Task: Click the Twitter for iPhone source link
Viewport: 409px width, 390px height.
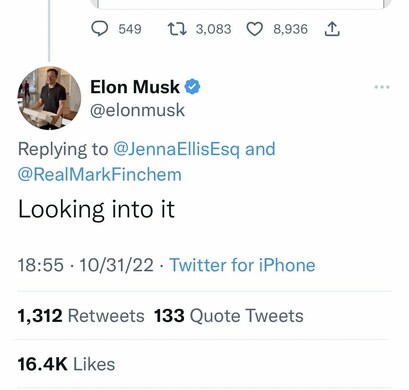Action: coord(242,265)
